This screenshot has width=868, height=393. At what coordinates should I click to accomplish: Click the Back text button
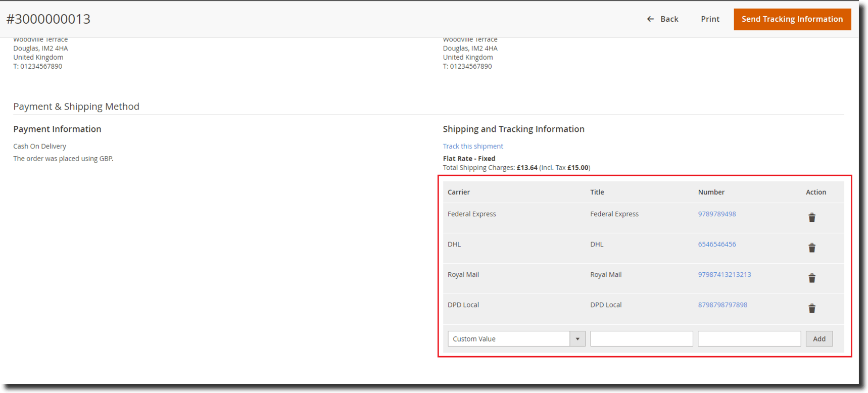coord(669,19)
